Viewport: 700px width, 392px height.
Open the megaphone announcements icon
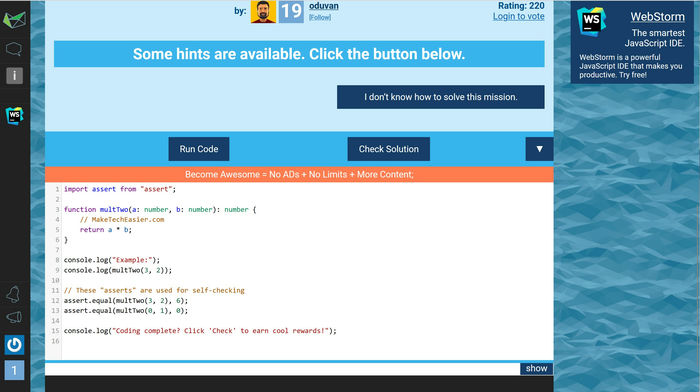click(x=14, y=317)
